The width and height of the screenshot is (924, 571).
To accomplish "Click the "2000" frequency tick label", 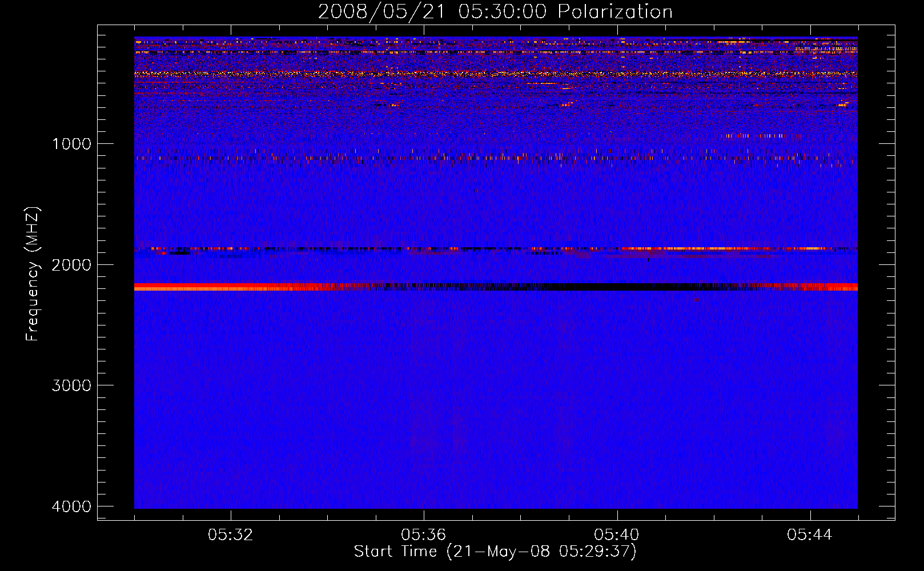I will click(71, 264).
